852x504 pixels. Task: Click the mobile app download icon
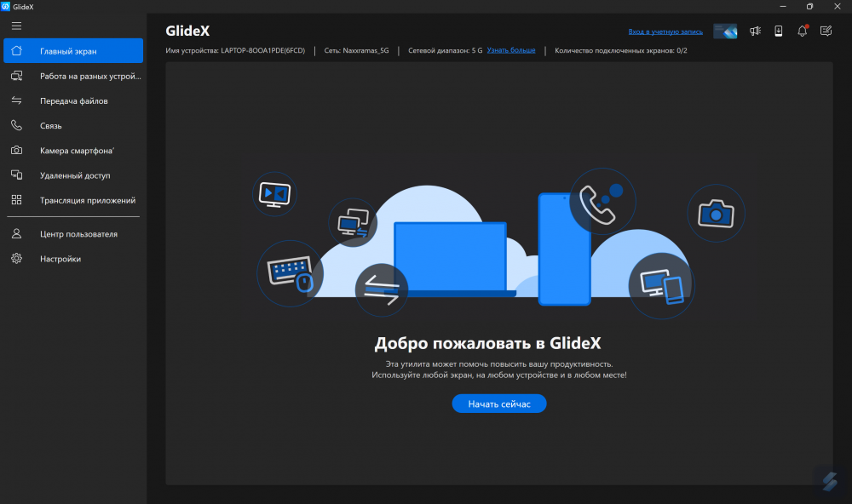(779, 31)
